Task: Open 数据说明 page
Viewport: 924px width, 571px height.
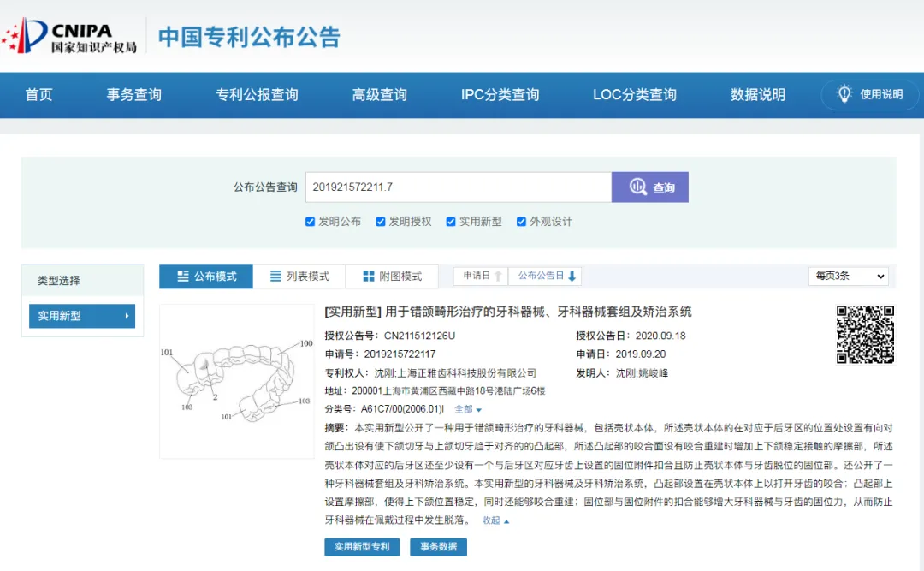Action: pos(758,94)
